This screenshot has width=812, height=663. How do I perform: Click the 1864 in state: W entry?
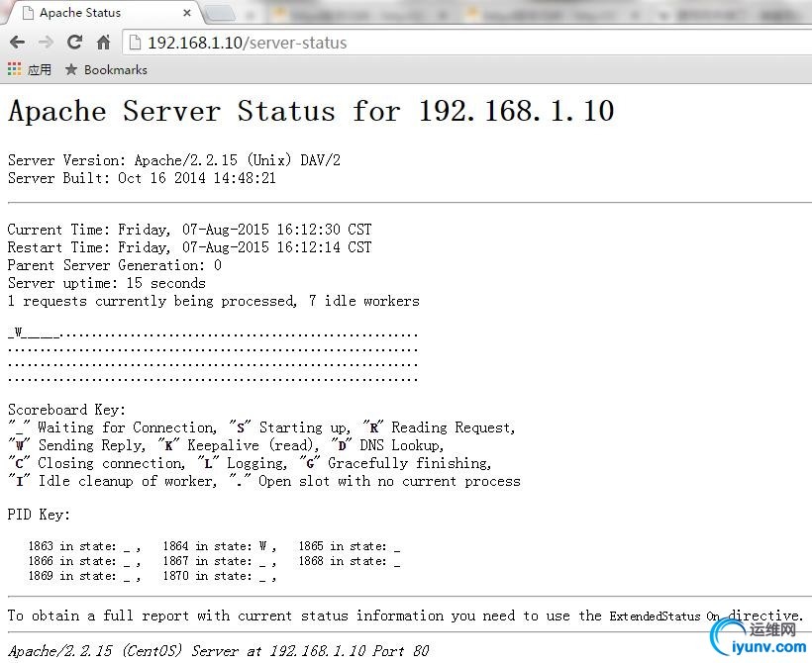click(220, 546)
